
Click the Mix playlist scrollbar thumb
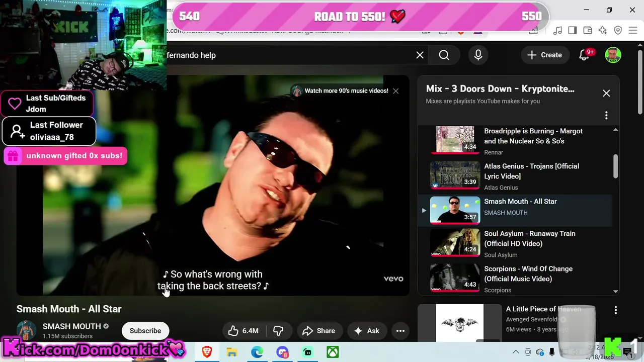click(615, 166)
